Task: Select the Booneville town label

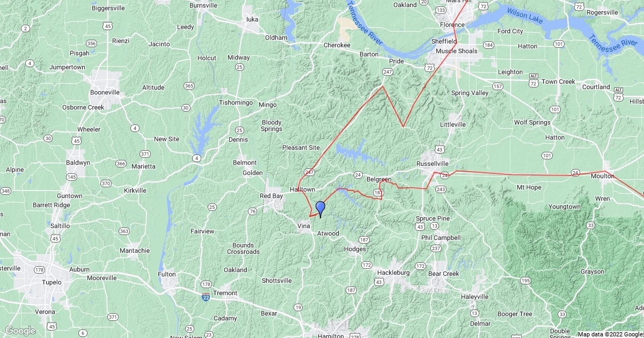Action: (x=105, y=92)
